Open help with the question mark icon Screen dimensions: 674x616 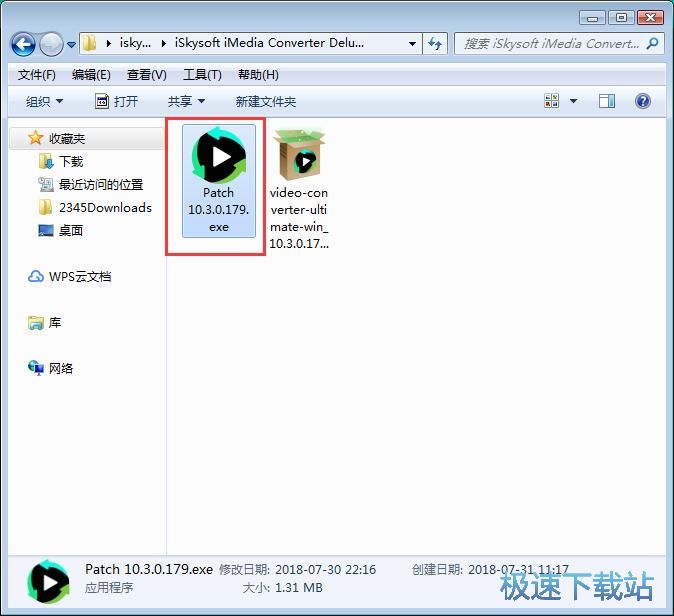[x=643, y=101]
